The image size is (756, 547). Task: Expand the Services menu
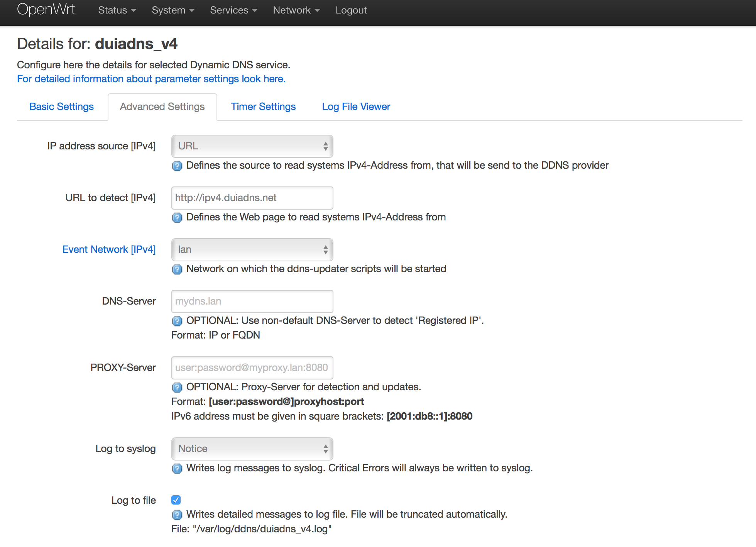point(233,10)
